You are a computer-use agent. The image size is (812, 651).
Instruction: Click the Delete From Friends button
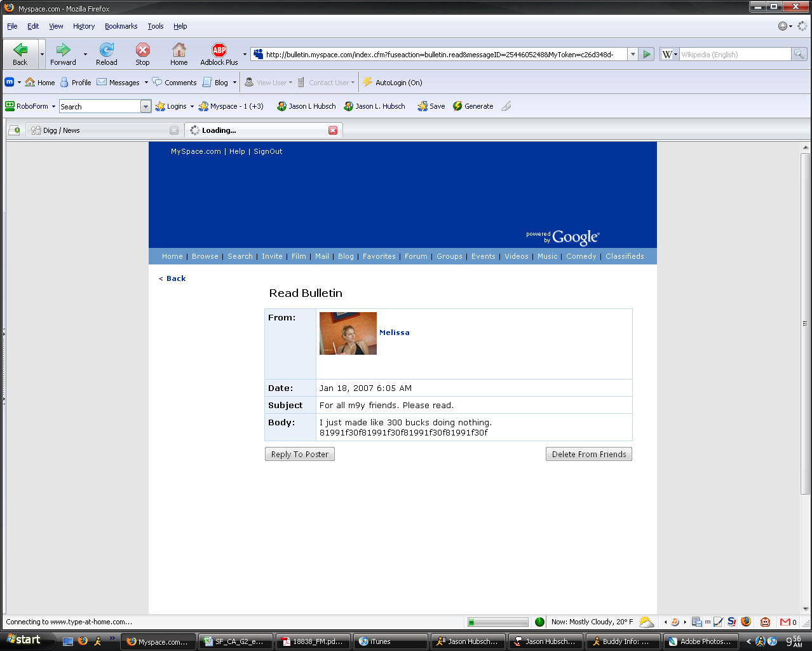588,454
